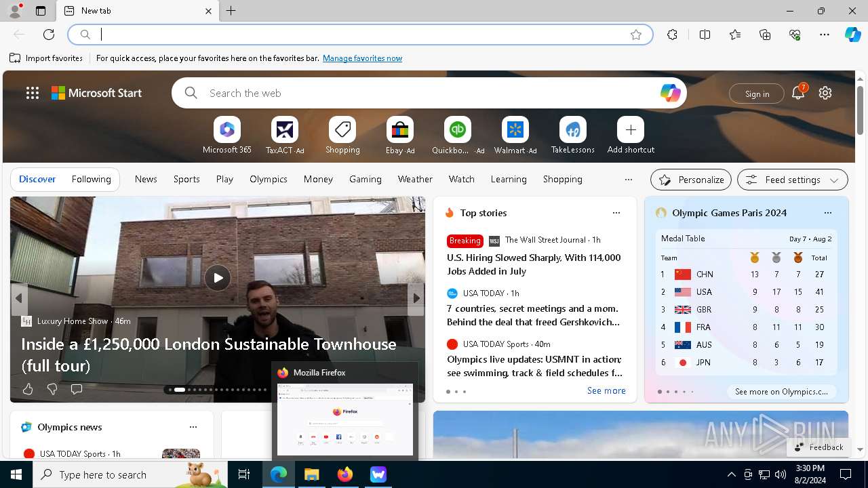Open Collections in Edge toolbar
The width and height of the screenshot is (868, 488).
point(765,35)
